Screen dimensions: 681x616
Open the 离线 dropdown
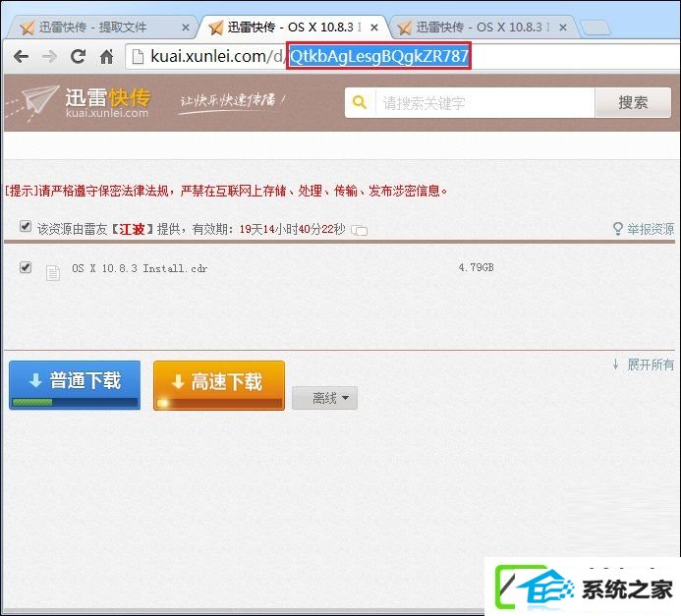click(325, 398)
